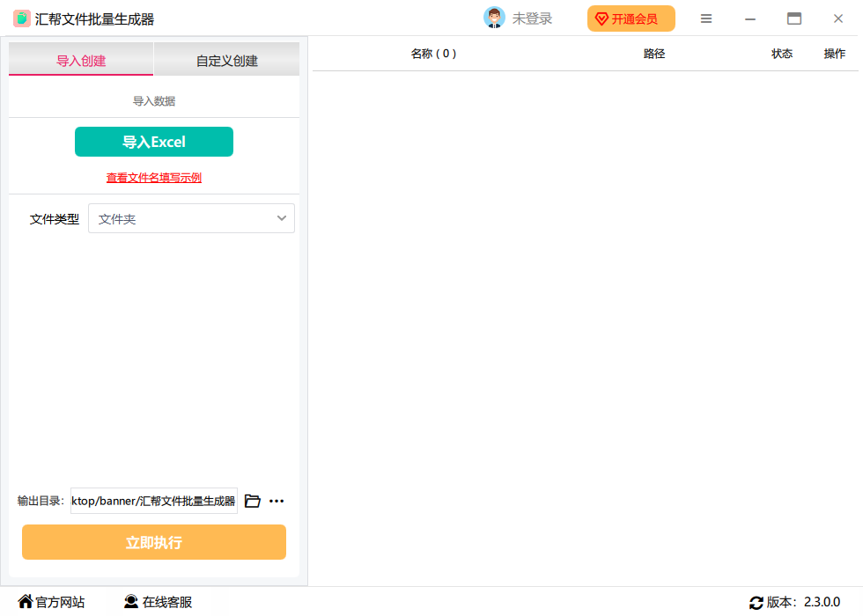
Task: Switch to the 自定义创建 tab
Action: pyautogui.click(x=226, y=59)
